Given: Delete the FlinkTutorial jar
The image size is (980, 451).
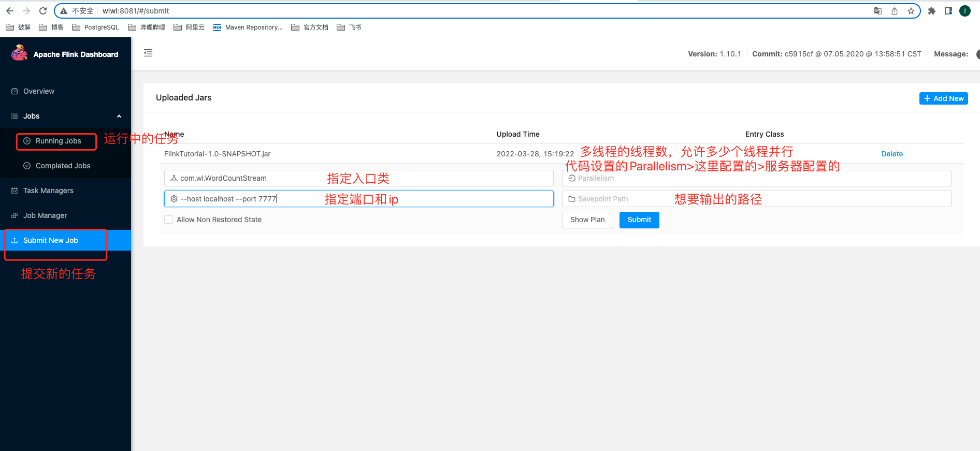Looking at the screenshot, I should (892, 154).
